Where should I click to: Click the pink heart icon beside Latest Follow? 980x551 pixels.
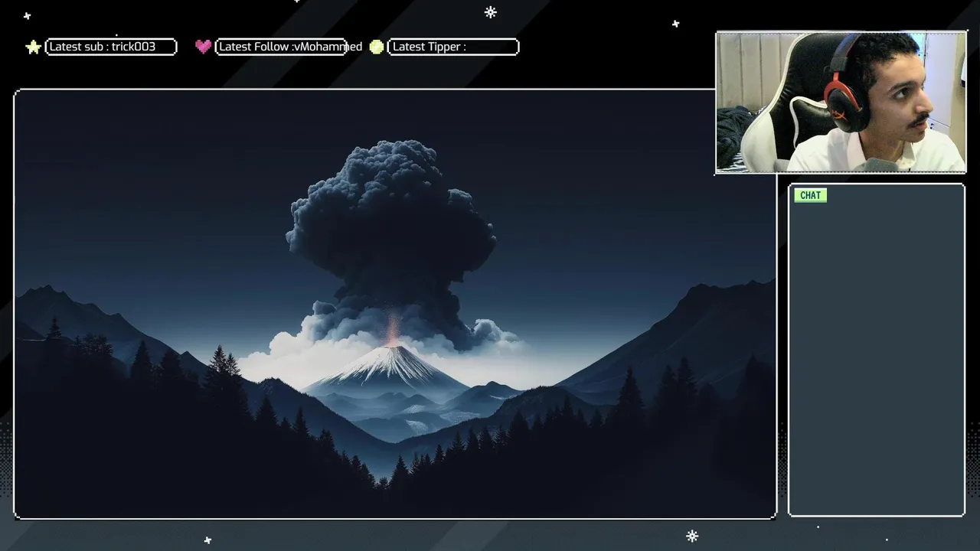[x=203, y=47]
